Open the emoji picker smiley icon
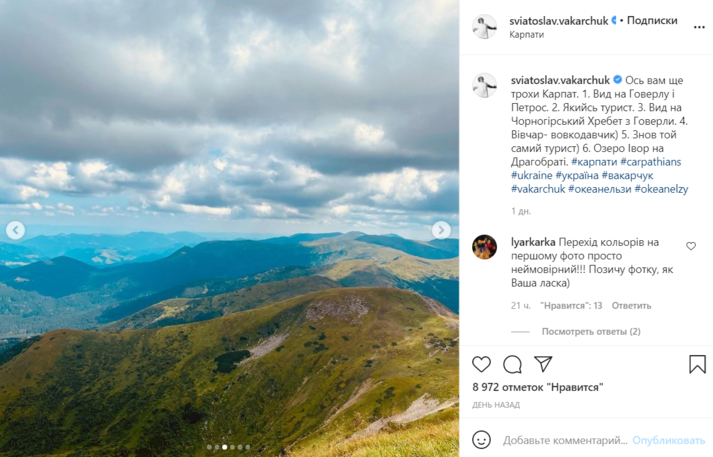The height and width of the screenshot is (457, 713). coord(481,439)
